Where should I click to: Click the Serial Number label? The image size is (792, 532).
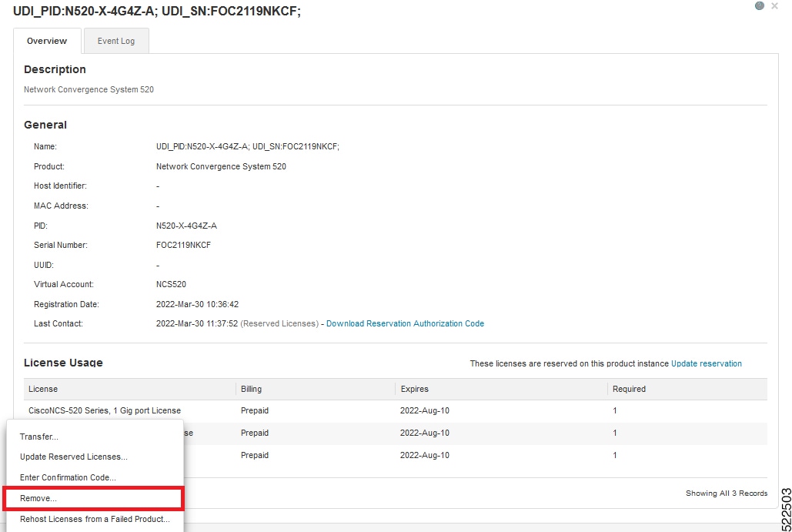(61, 245)
